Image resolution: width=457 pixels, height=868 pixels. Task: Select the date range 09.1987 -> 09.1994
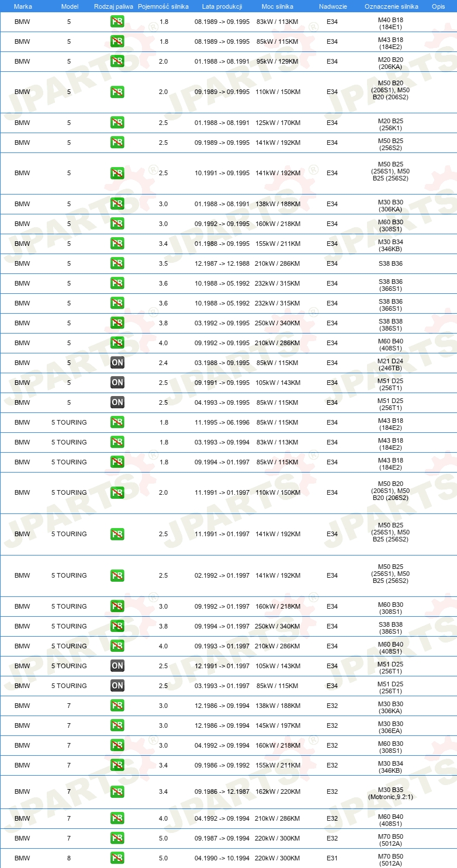point(222,838)
